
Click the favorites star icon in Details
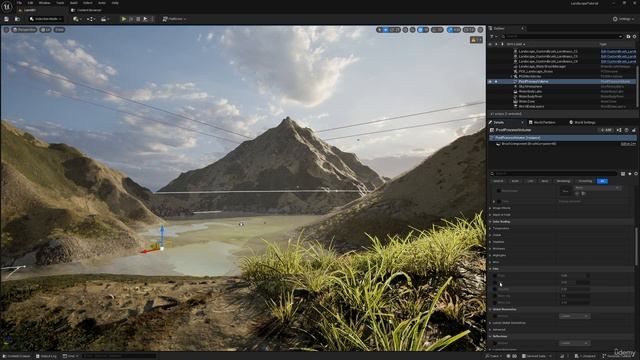[x=630, y=174]
